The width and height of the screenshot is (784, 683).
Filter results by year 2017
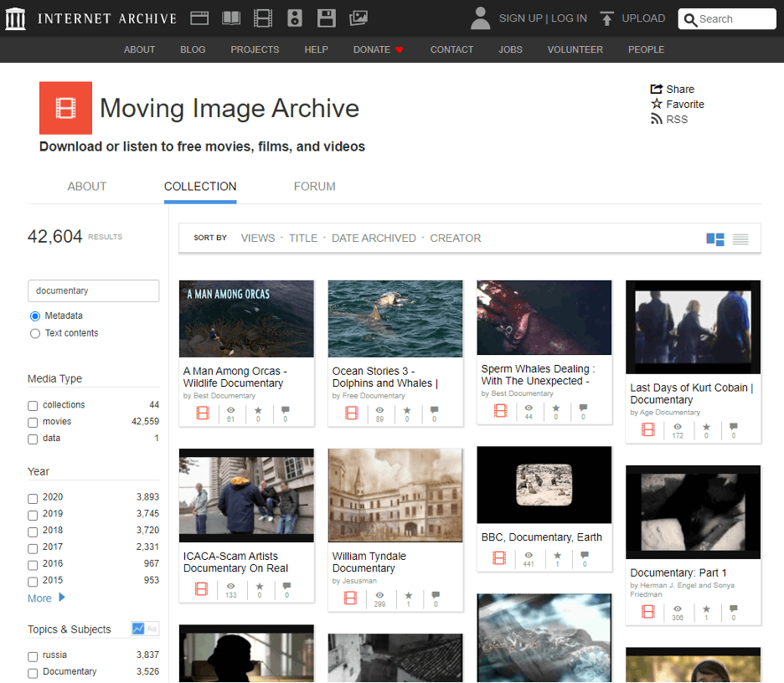click(33, 548)
